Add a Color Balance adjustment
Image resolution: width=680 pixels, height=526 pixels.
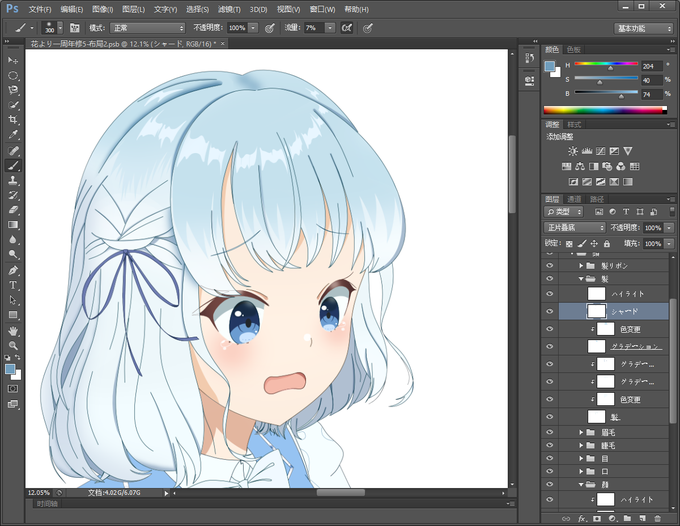[x=580, y=167]
